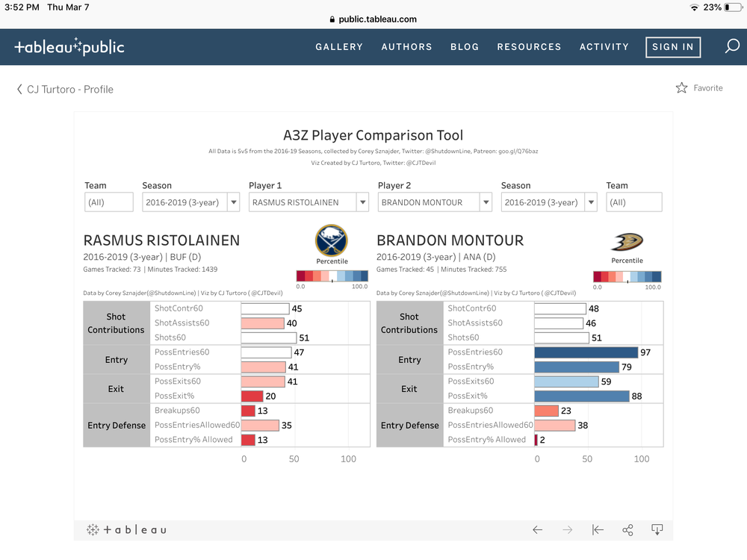Open the left Season dropdown arrow
The width and height of the screenshot is (747, 560).
click(233, 202)
